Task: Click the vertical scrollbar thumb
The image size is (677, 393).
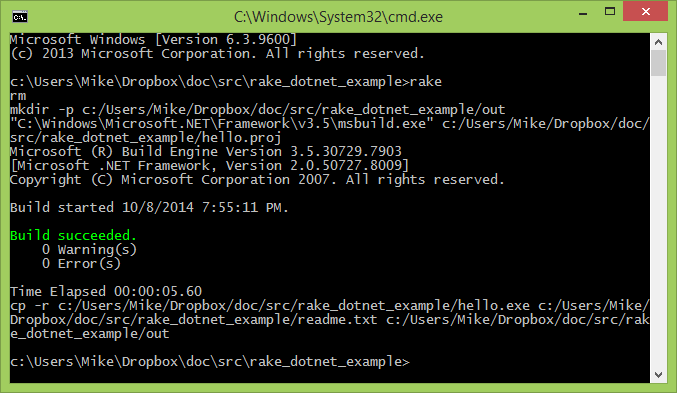Action: (658, 63)
